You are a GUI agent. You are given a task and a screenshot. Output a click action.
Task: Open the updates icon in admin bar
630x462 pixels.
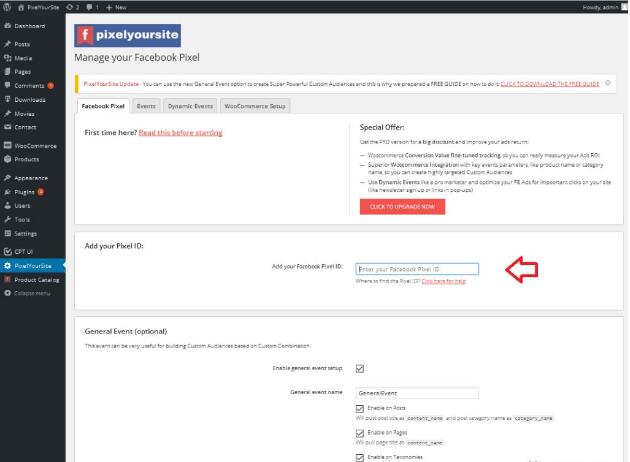[x=70, y=7]
